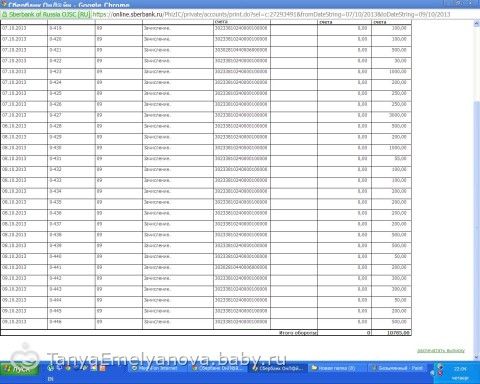
Task: Click the print statement link at bottom right
Action: 441,351
